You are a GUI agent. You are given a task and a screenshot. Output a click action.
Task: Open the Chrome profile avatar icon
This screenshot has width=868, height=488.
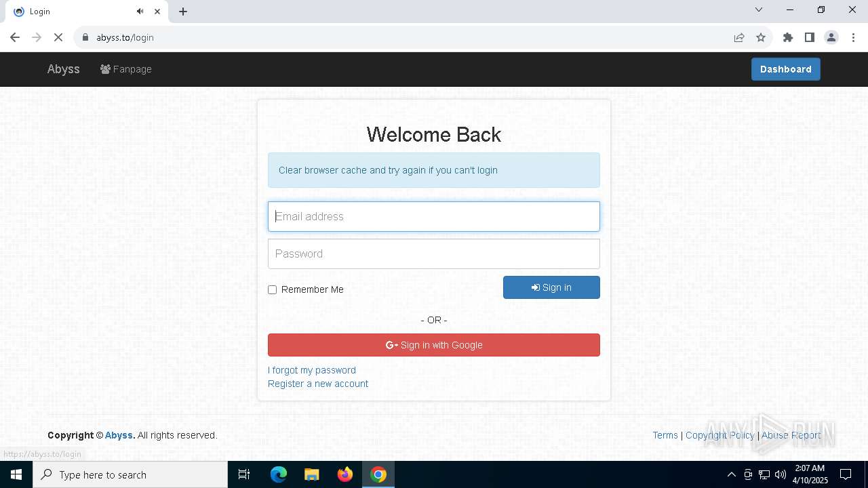(x=831, y=37)
